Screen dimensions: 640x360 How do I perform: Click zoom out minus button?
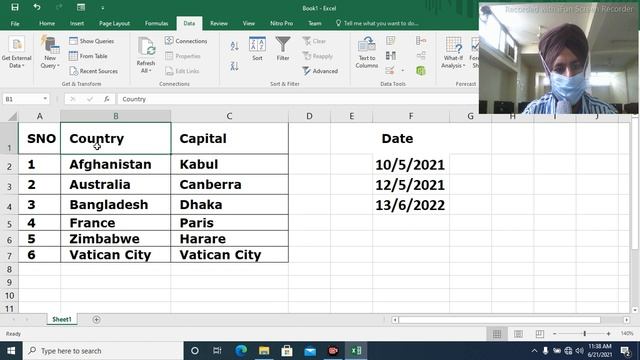coord(554,334)
